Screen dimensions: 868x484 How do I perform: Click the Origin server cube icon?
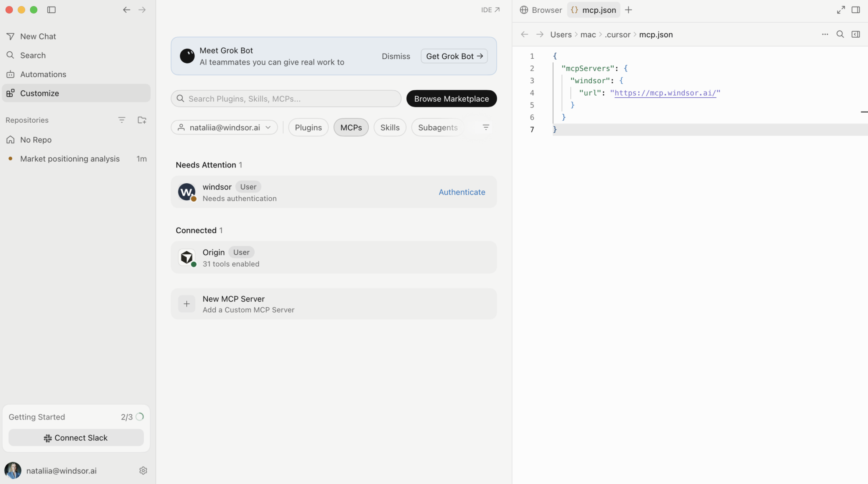click(187, 257)
